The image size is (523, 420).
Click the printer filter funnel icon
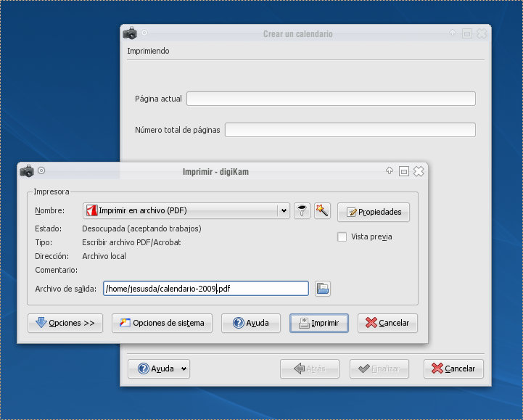(x=302, y=211)
